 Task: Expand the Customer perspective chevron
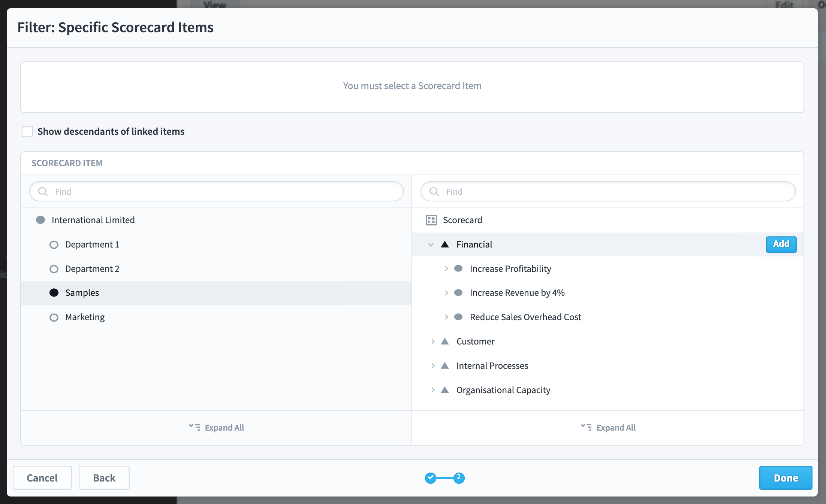tap(433, 341)
